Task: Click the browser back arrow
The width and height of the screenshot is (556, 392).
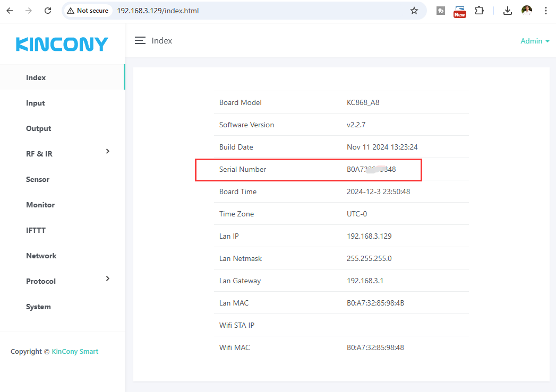Action: 10,11
